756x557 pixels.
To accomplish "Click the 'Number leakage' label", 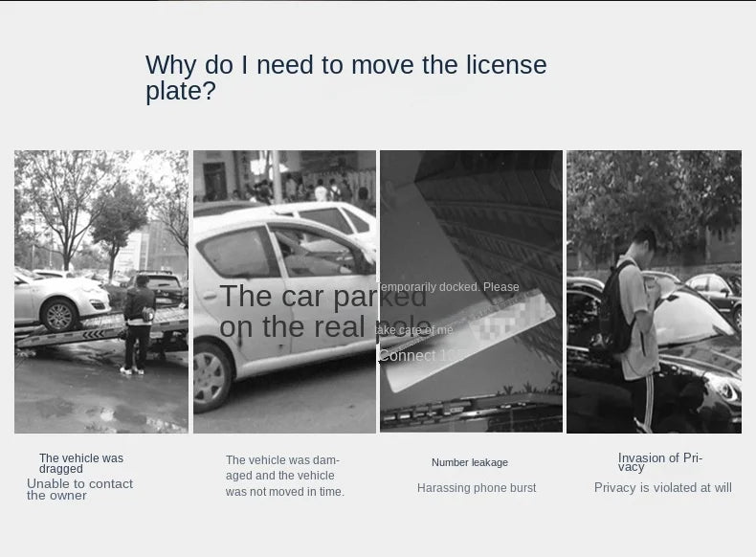I will (x=469, y=463).
